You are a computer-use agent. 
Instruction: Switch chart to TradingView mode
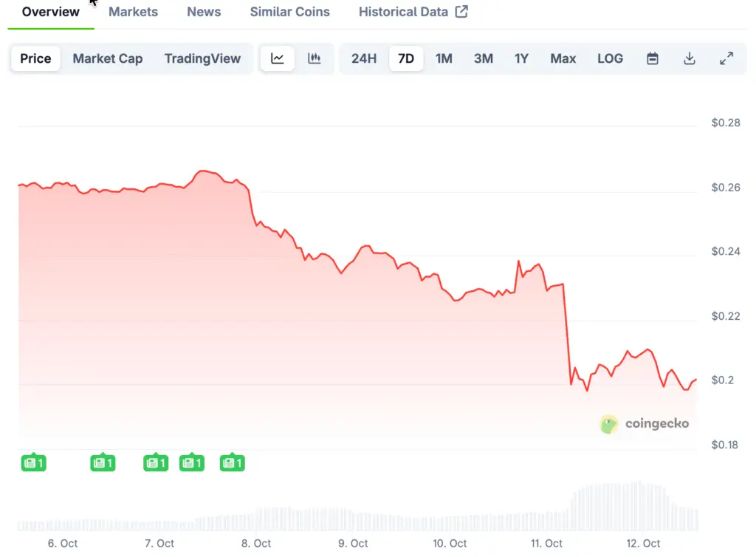click(202, 59)
